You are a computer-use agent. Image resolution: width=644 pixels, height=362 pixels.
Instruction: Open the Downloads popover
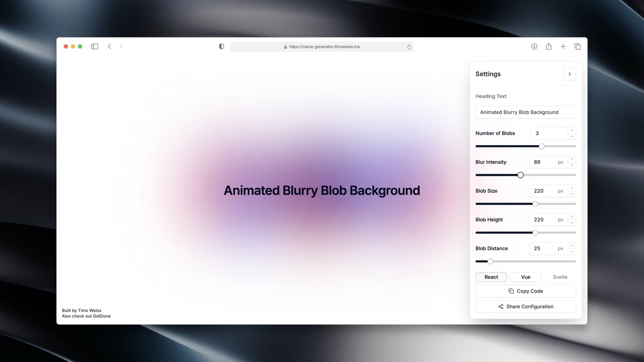(534, 47)
